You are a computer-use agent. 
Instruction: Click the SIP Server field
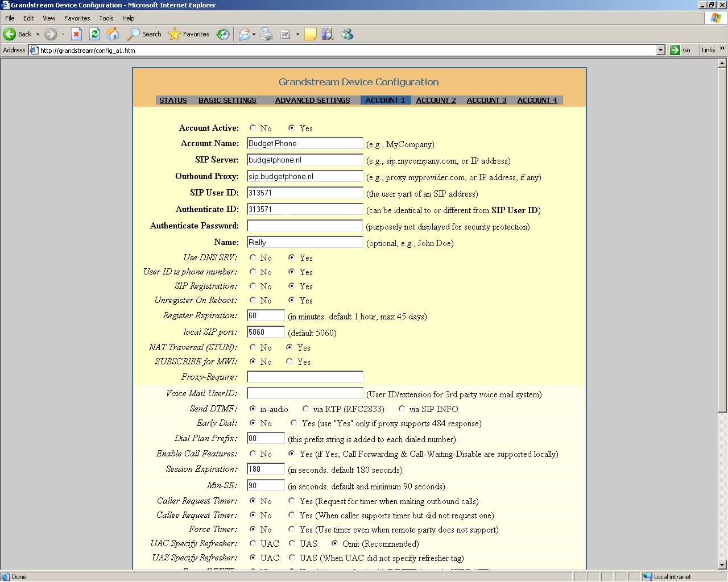pos(305,160)
